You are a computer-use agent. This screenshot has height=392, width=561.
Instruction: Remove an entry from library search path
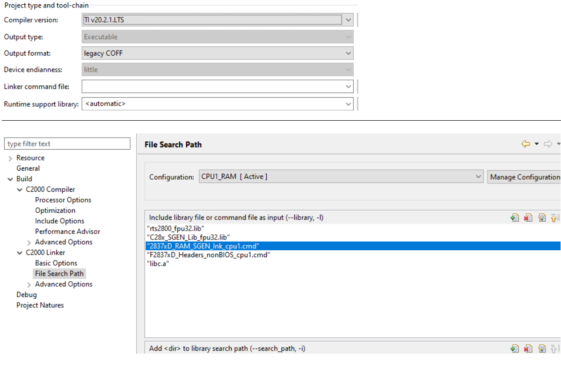528,348
